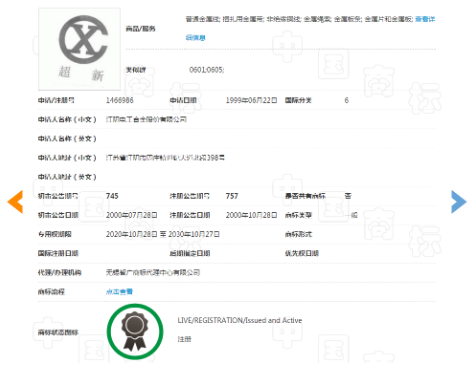Image resolution: width=476 pixels, height=372 pixels.
Task: Click the green registration ribbon status icon
Action: (135, 332)
